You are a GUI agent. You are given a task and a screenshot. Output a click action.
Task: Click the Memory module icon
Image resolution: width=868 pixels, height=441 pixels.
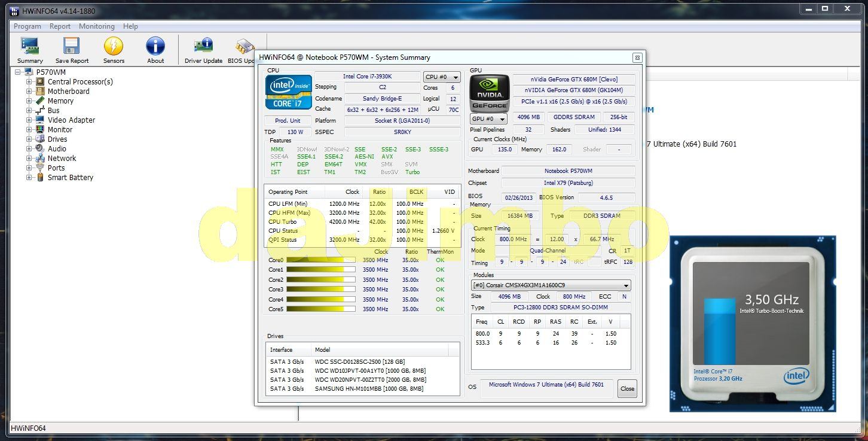click(40, 101)
